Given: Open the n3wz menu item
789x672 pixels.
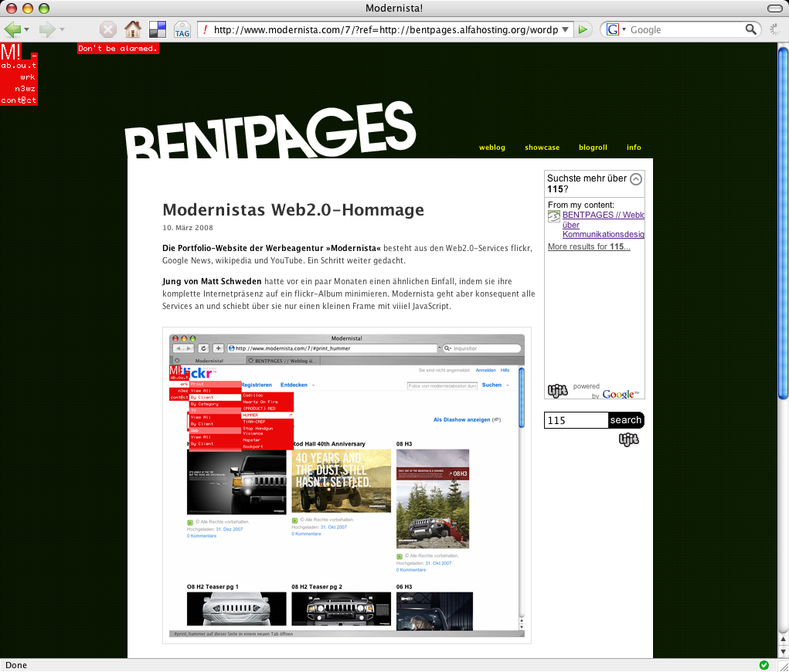Looking at the screenshot, I should [25, 89].
